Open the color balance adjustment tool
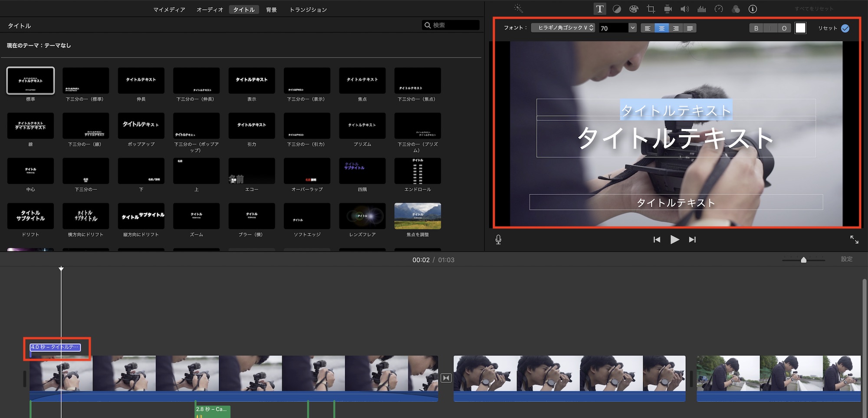The width and height of the screenshot is (868, 418). 616,9
